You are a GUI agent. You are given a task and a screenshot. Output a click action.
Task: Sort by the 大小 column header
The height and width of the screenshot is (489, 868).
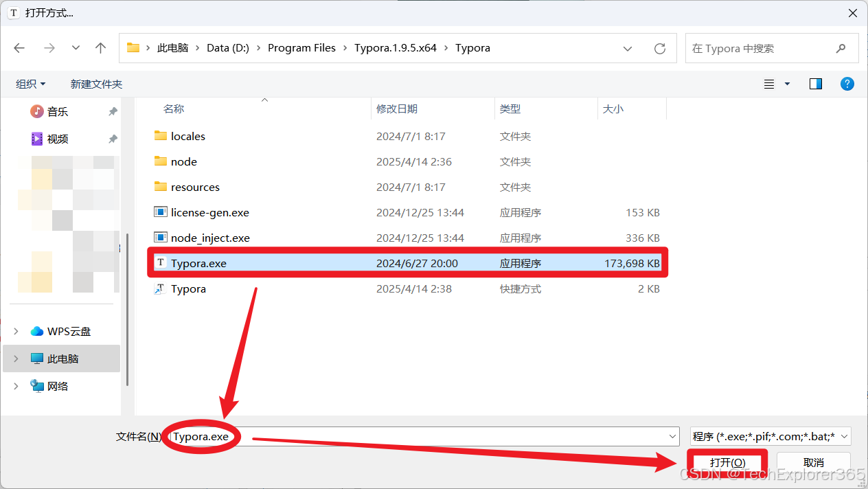pyautogui.click(x=613, y=109)
